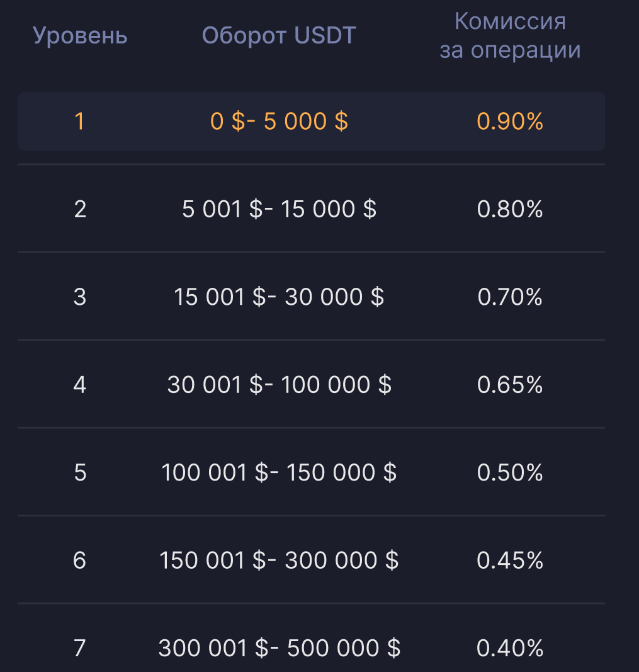Viewport: 639px width, 672px height.
Task: Click the Уровень column header
Action: pos(80,36)
